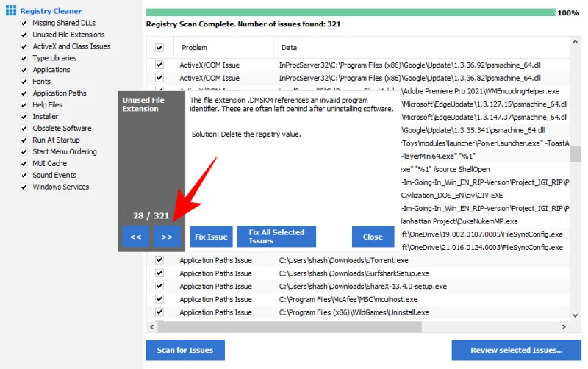Sort results by Problem column header

(x=195, y=48)
